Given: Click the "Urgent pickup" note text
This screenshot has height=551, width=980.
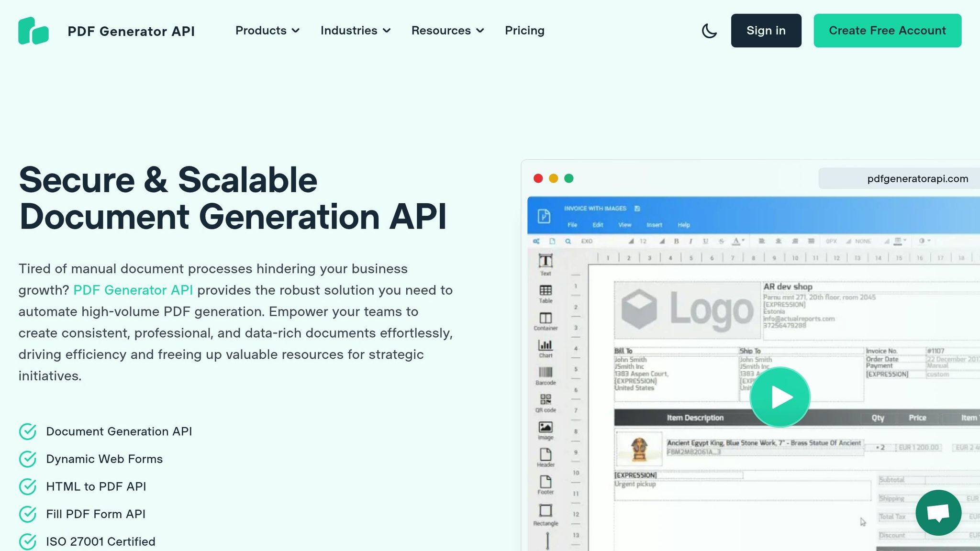Looking at the screenshot, I should click(x=635, y=484).
